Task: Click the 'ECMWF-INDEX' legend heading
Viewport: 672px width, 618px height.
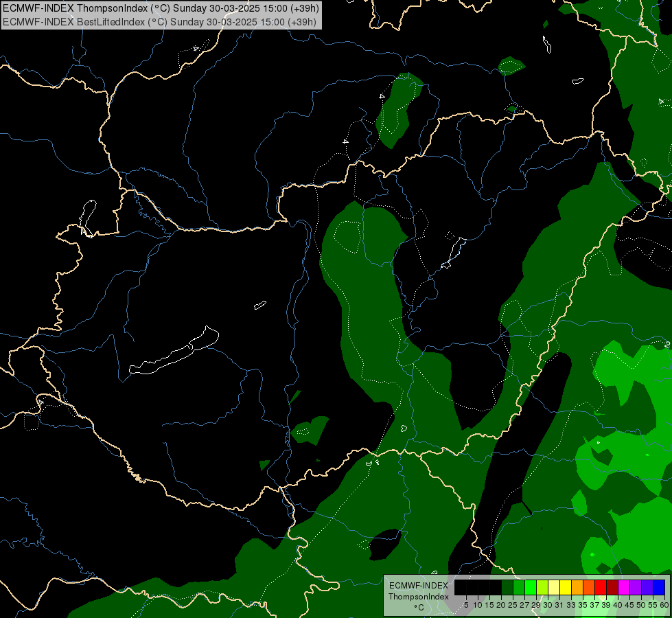Action: pyautogui.click(x=419, y=586)
